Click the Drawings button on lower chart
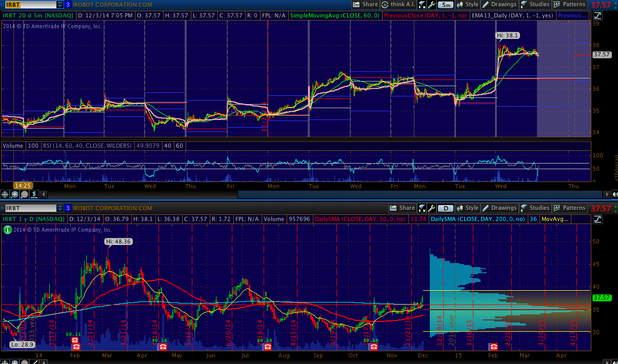The image size is (618, 364). (x=499, y=208)
